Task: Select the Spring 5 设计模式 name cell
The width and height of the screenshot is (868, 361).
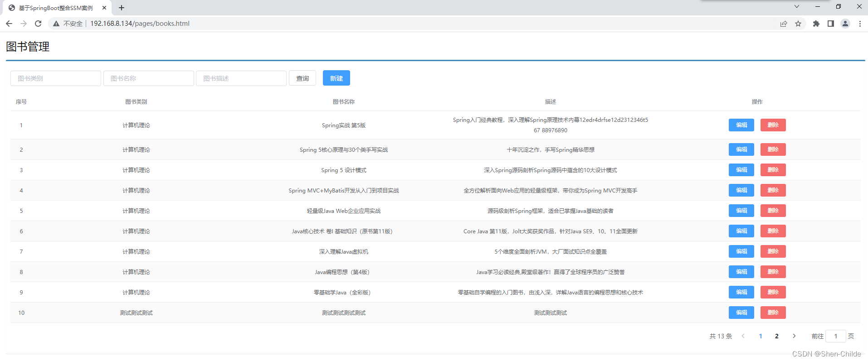Action: [x=344, y=170]
